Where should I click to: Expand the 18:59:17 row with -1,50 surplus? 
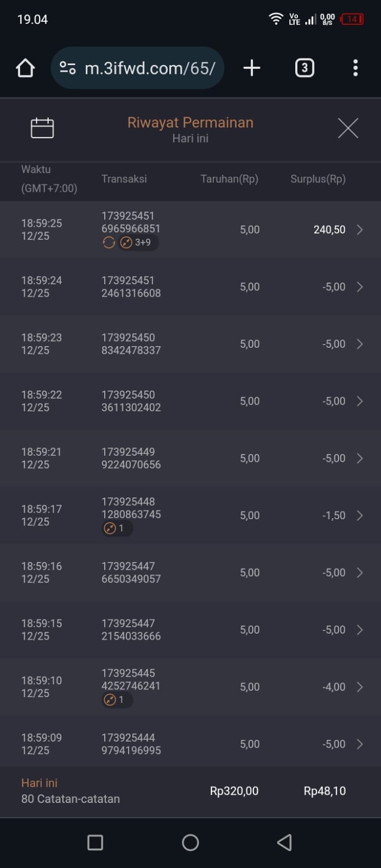[359, 515]
